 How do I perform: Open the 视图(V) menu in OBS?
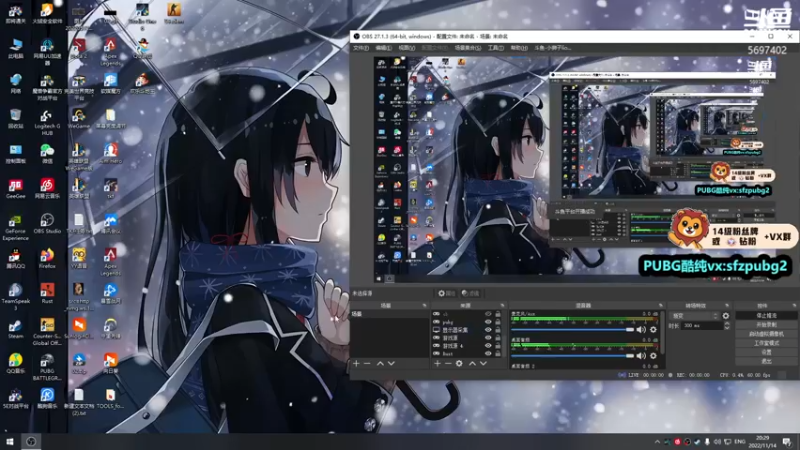(x=407, y=48)
